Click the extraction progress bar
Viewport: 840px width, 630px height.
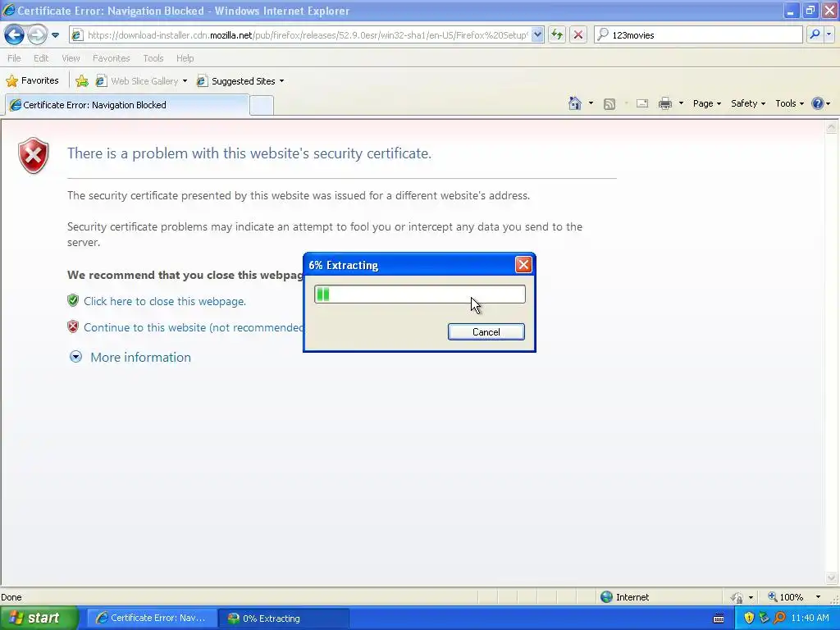(x=419, y=294)
